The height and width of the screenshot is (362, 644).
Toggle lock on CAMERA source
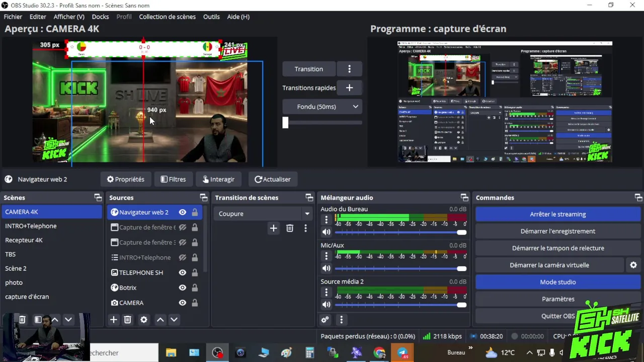195,303
